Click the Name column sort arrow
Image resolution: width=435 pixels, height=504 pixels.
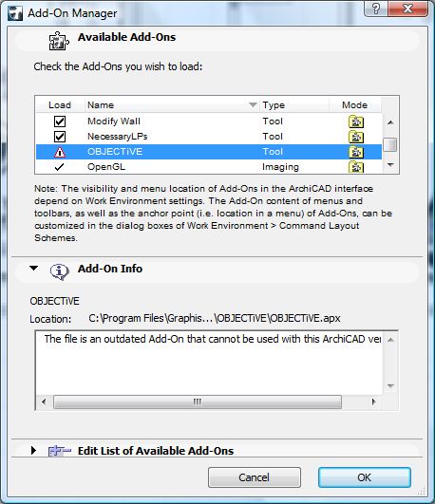[254, 105]
